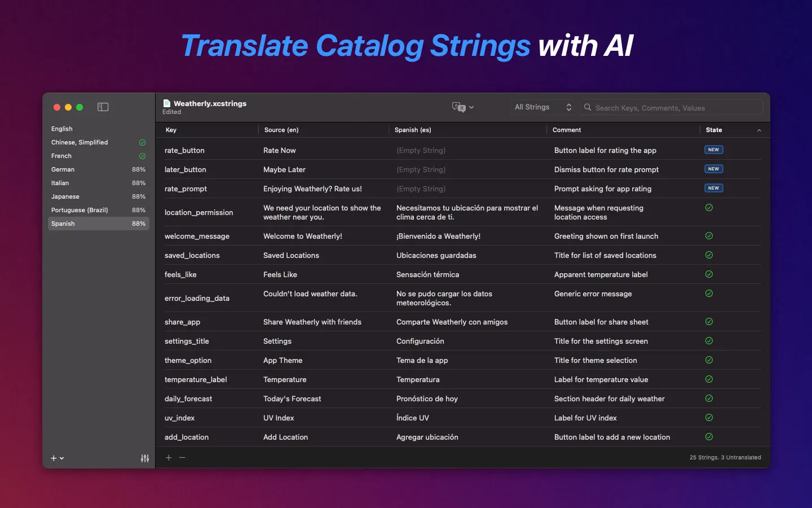Select Japanese language entry
This screenshot has height=508, width=812.
tap(99, 196)
